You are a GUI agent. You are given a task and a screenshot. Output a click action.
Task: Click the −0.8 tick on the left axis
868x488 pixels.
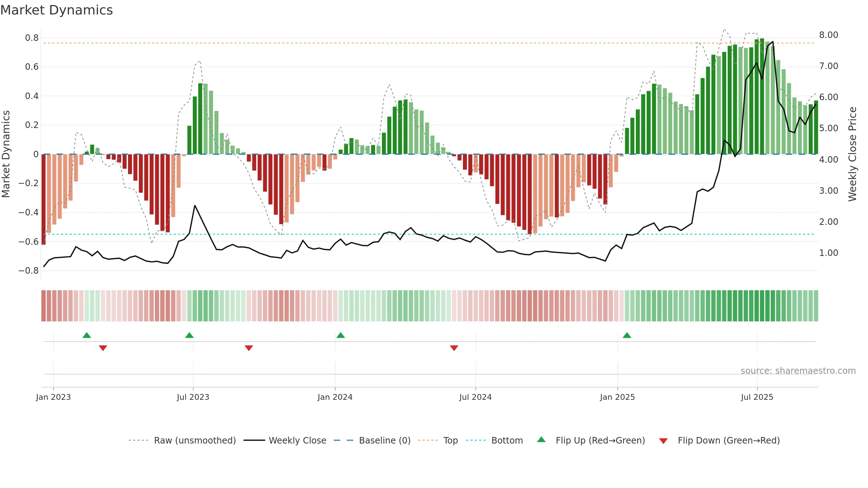tap(29, 270)
